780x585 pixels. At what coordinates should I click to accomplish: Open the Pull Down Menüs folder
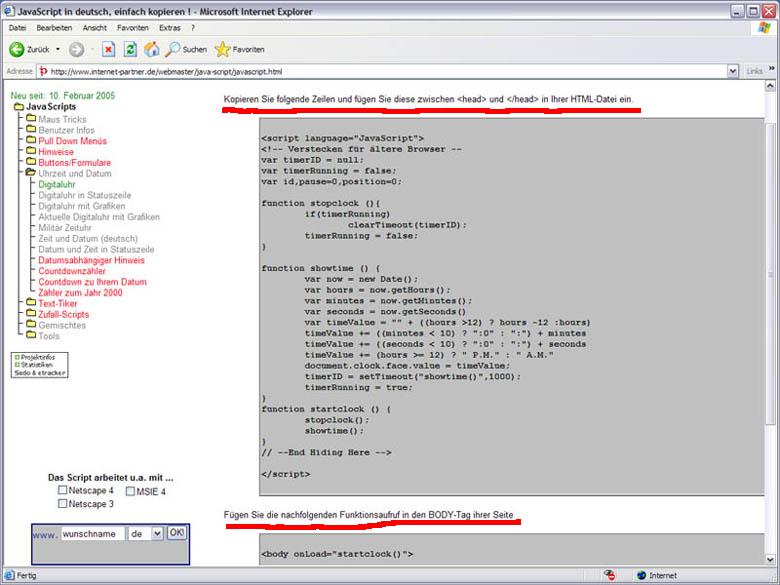pos(73,141)
